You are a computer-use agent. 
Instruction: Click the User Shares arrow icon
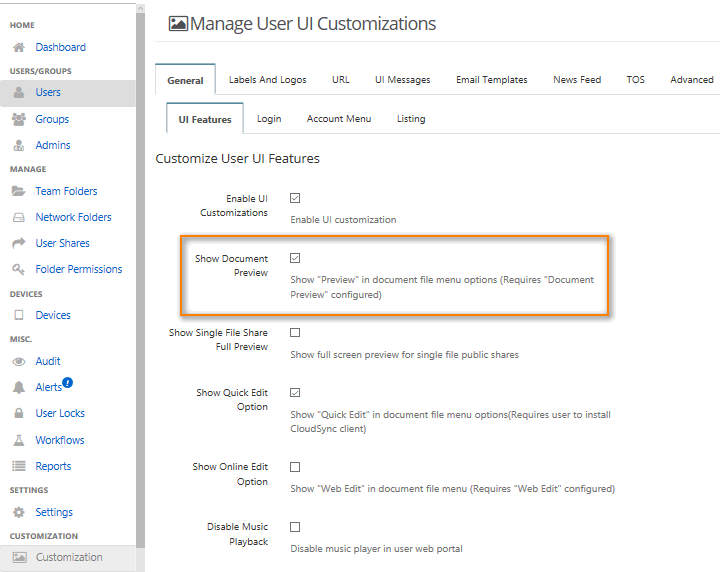click(x=18, y=243)
